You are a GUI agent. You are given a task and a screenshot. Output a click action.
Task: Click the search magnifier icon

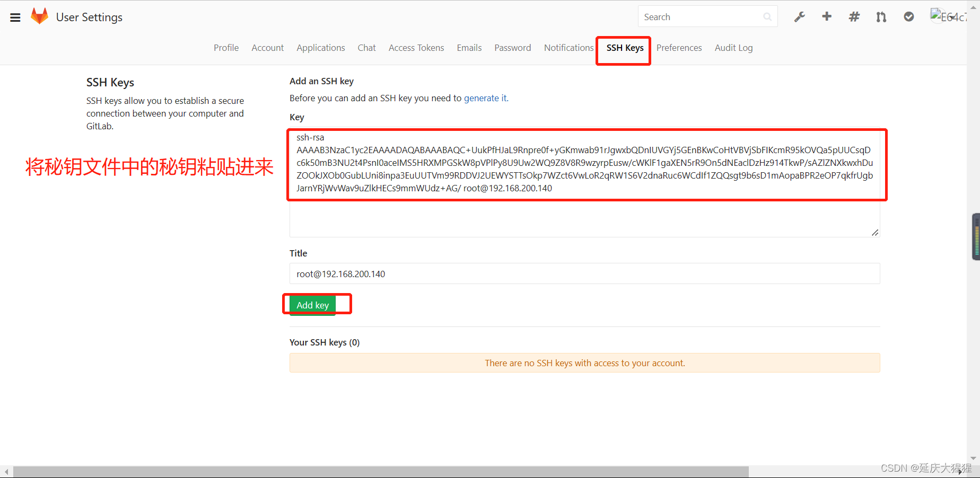click(767, 17)
